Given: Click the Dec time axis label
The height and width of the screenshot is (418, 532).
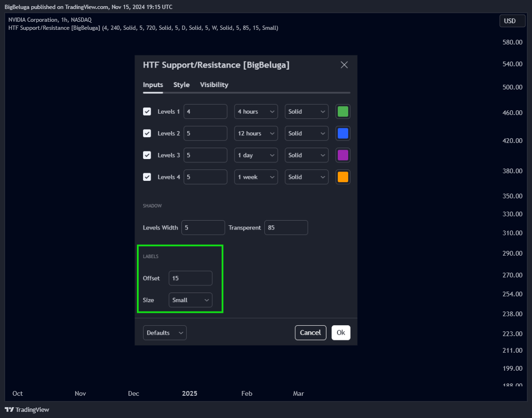Looking at the screenshot, I should pyautogui.click(x=133, y=393).
